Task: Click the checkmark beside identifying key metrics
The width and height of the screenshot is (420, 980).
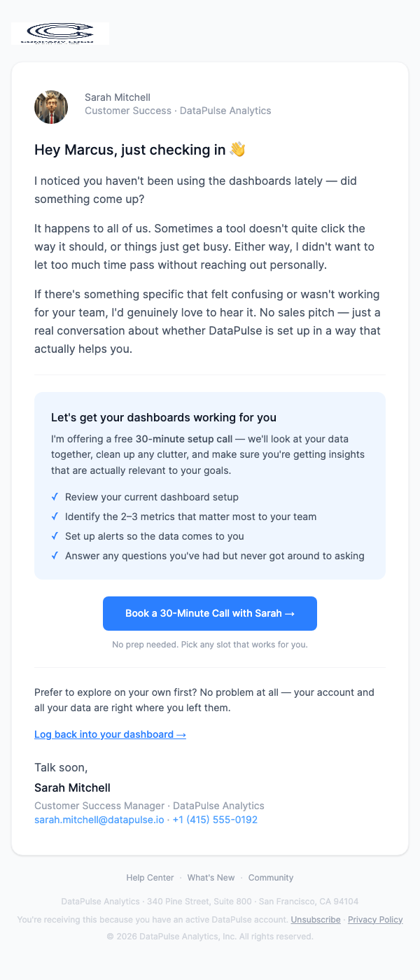Action: (x=55, y=516)
